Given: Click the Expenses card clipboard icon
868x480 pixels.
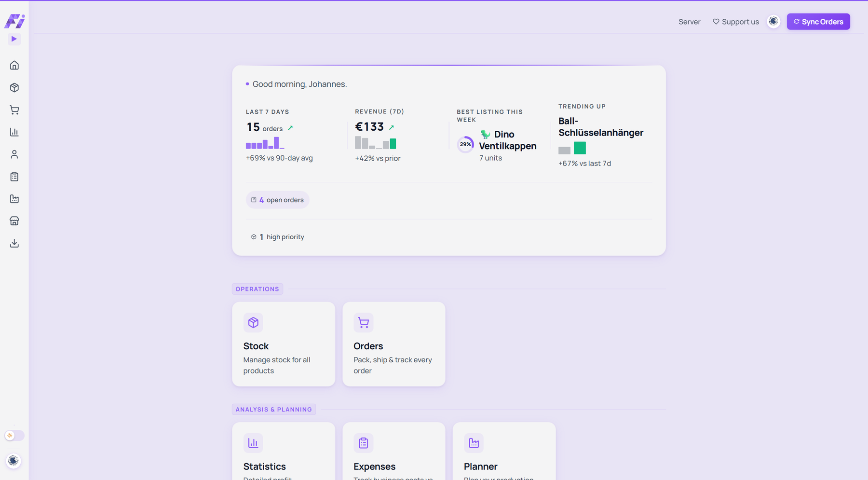Looking at the screenshot, I should tap(364, 443).
